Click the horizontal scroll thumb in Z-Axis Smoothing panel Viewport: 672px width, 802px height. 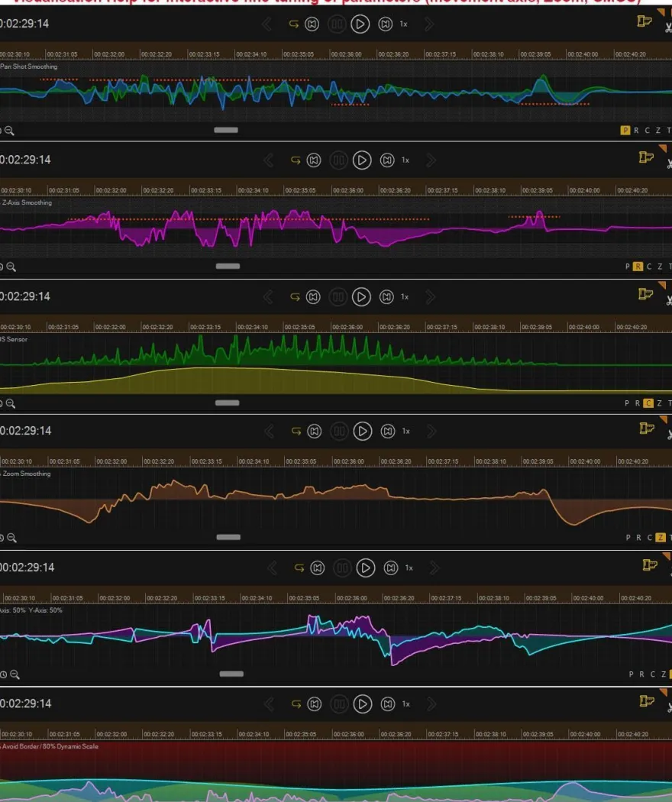pyautogui.click(x=228, y=266)
